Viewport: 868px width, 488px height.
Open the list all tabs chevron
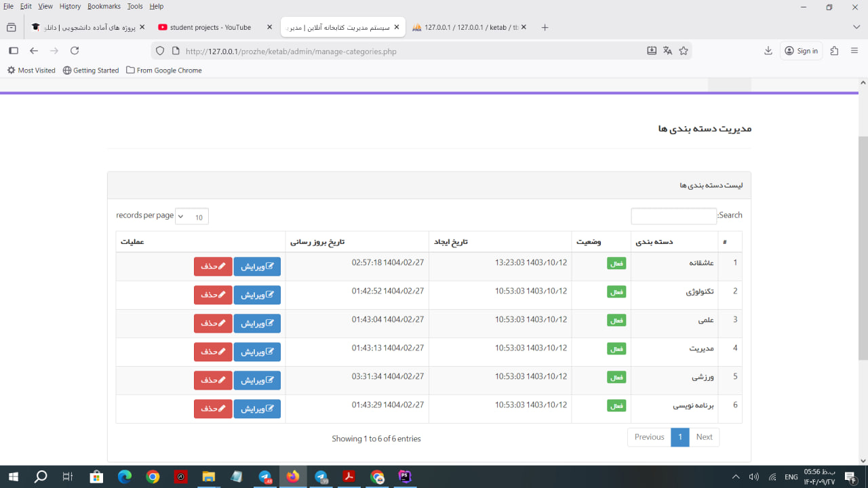[x=856, y=27]
